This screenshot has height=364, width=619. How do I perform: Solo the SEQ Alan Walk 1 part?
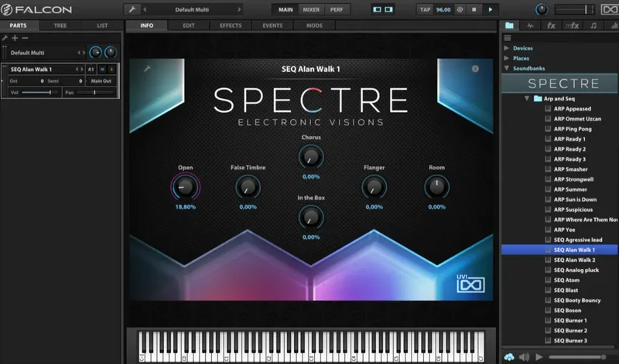coord(111,69)
